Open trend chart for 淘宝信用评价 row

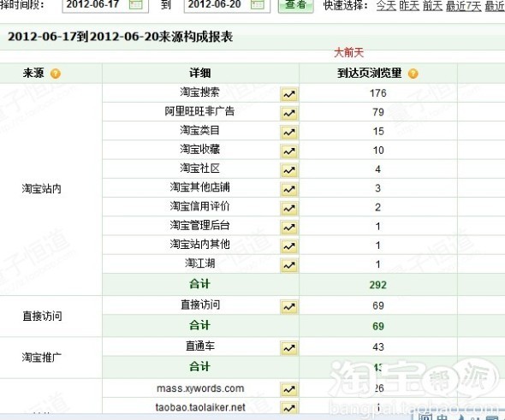(x=289, y=208)
